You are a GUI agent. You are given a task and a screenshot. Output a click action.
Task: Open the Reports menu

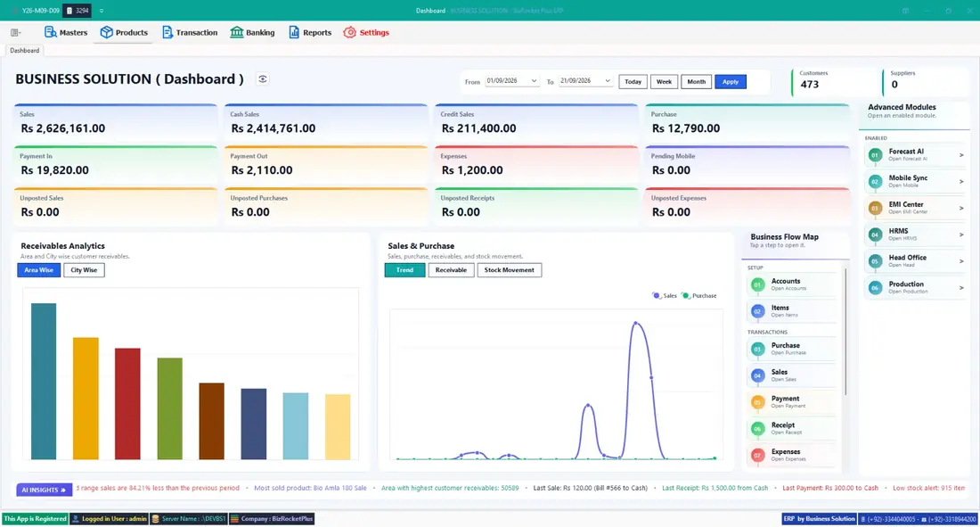[x=310, y=32]
